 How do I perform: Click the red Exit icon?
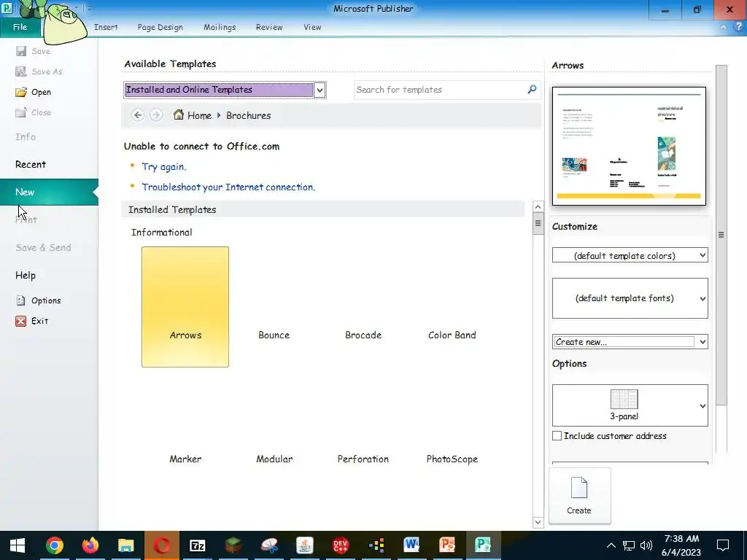pyautogui.click(x=21, y=321)
